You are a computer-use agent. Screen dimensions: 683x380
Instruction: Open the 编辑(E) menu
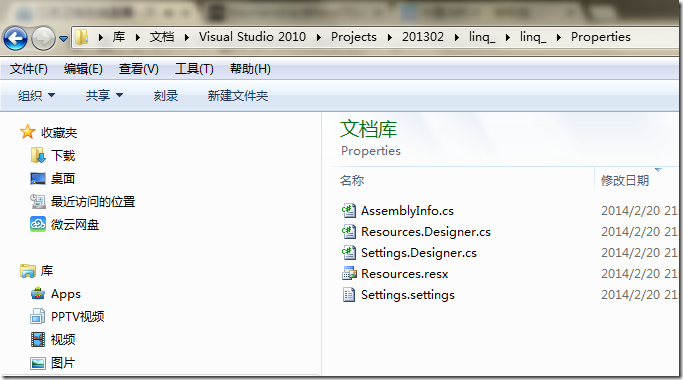click(x=83, y=69)
